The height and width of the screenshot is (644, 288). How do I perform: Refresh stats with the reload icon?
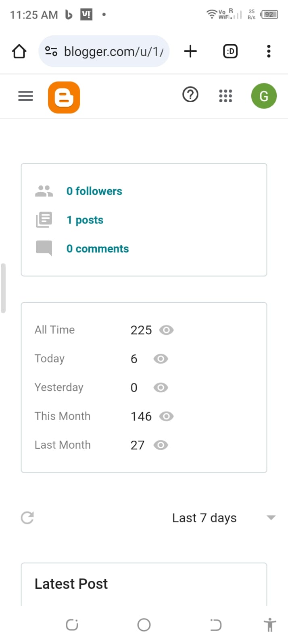coord(27,518)
